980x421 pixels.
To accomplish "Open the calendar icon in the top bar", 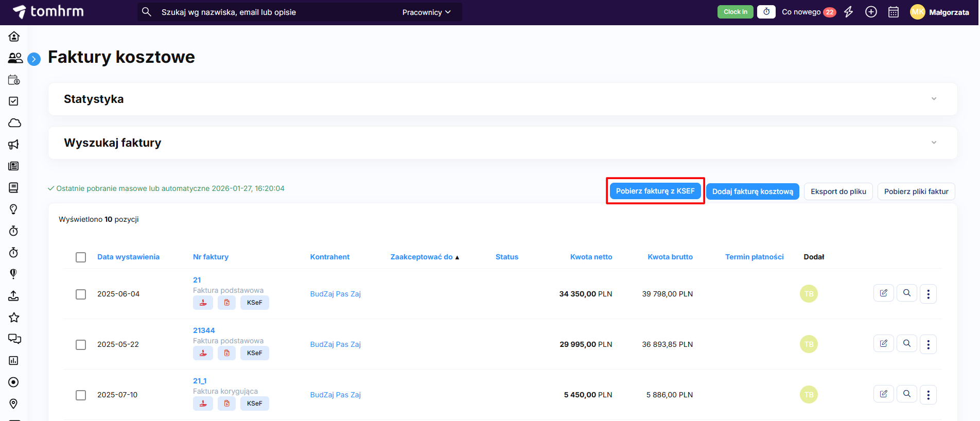I will 894,12.
